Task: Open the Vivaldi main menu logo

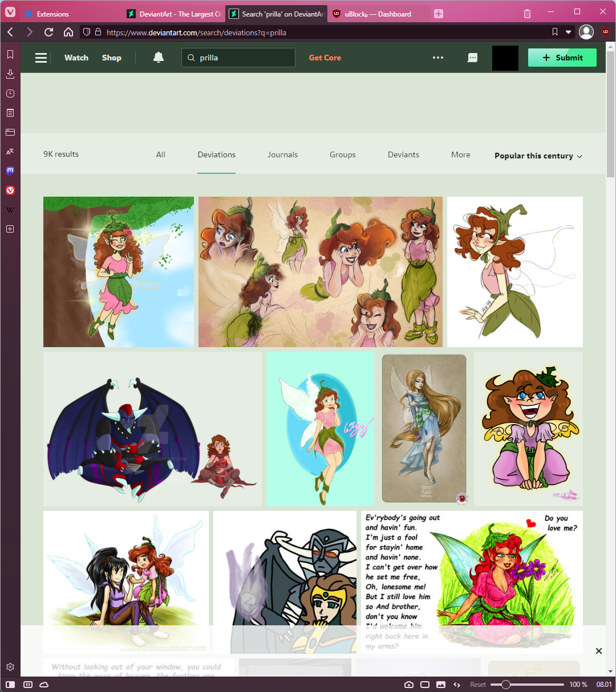Action: [x=10, y=13]
